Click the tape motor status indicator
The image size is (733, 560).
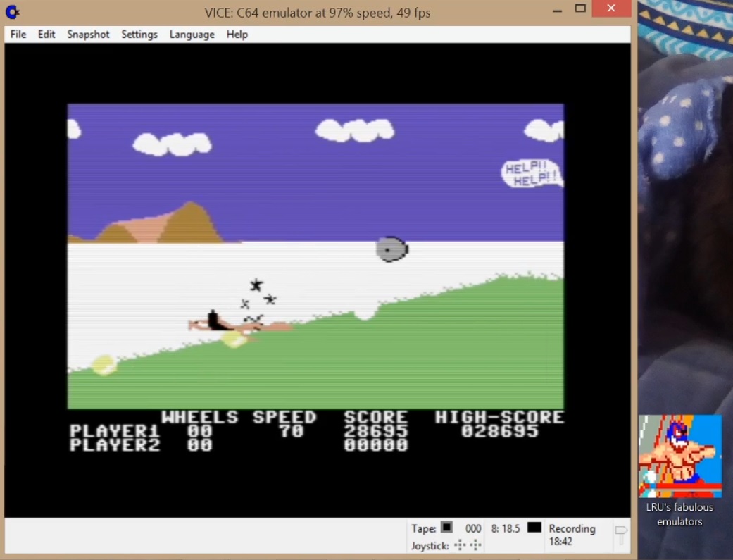(446, 528)
